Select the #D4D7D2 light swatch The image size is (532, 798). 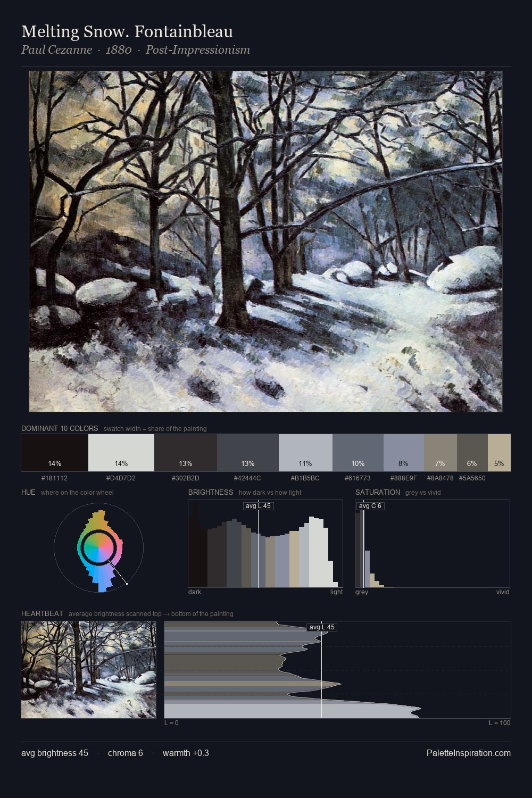(x=121, y=453)
